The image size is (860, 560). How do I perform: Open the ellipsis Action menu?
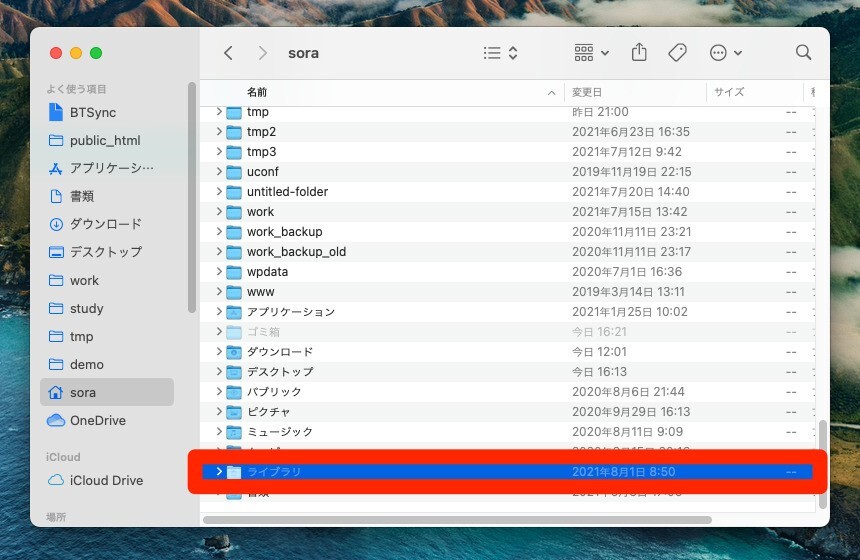tap(726, 53)
